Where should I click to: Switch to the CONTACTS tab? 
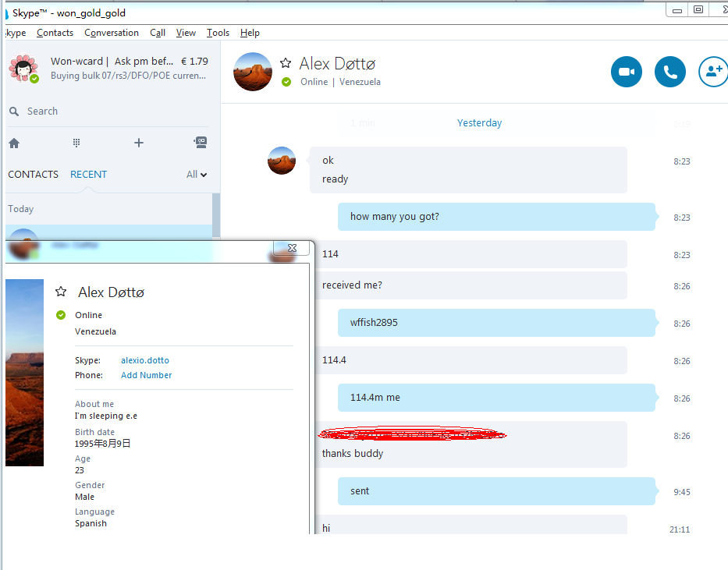pos(33,175)
